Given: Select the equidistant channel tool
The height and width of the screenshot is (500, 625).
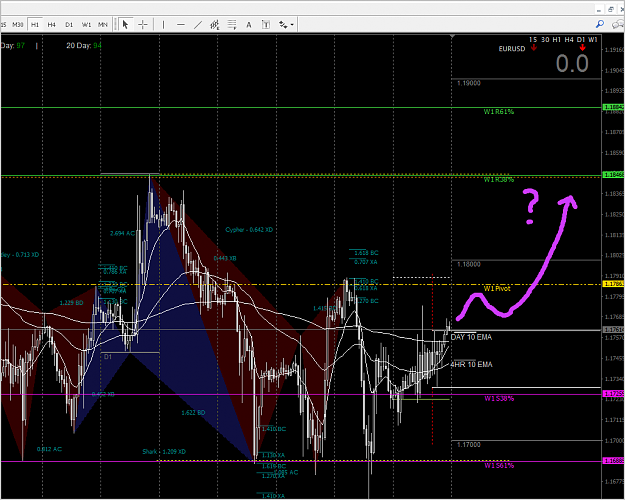Looking at the screenshot, I should pos(215,25).
